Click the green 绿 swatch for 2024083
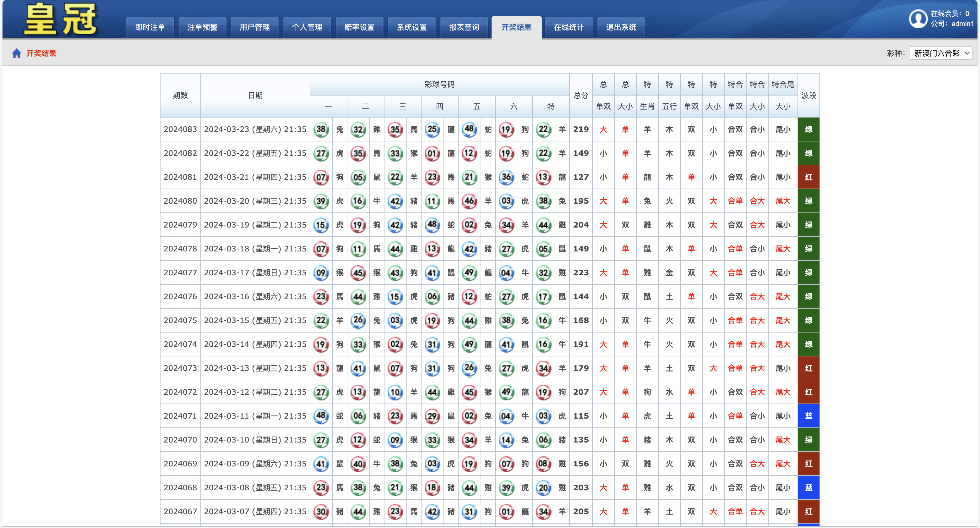Viewport: 980px width, 528px height. point(808,129)
